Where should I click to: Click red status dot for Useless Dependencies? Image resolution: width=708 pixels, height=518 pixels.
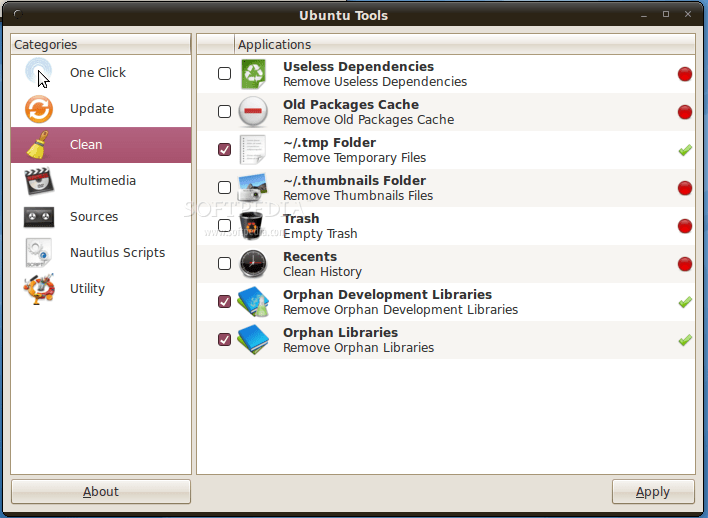tap(685, 74)
